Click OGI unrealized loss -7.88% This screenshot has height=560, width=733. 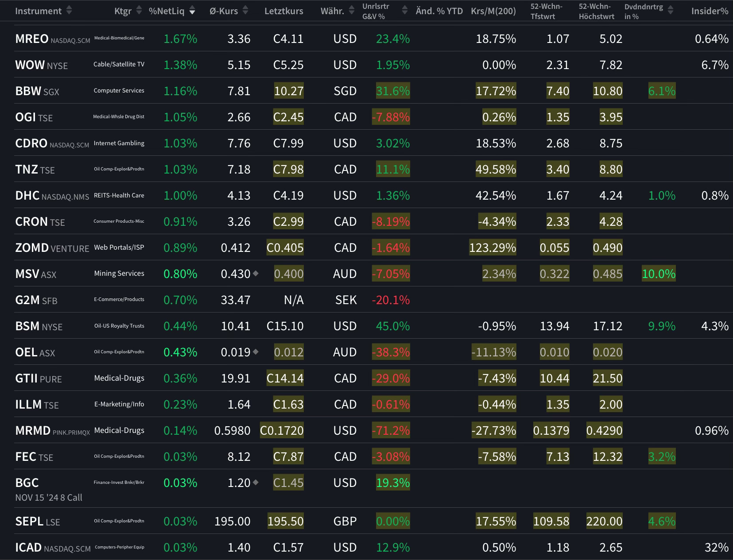pos(391,117)
